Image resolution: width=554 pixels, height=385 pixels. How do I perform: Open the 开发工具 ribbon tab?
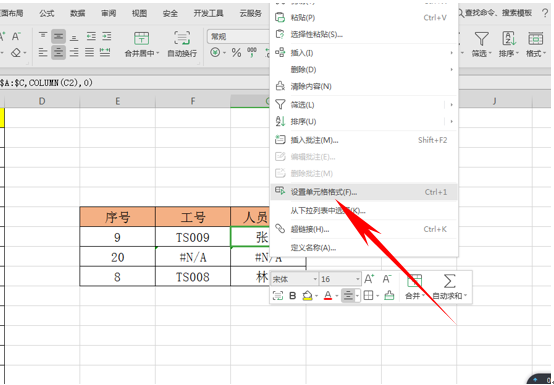pos(208,13)
